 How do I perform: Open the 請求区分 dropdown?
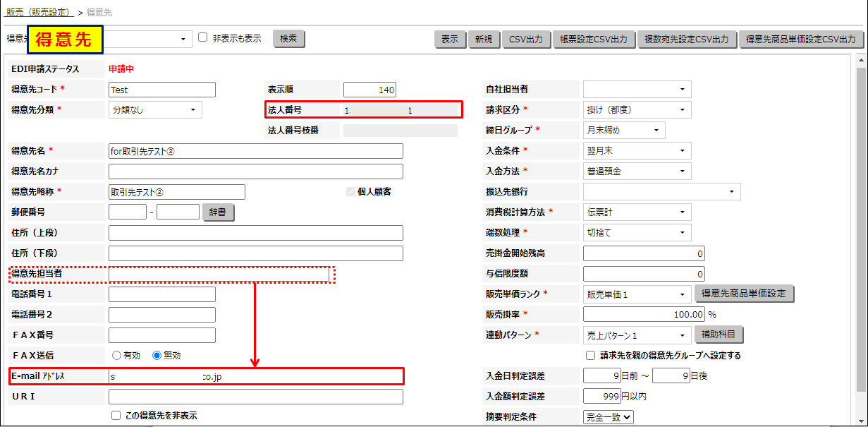point(636,110)
